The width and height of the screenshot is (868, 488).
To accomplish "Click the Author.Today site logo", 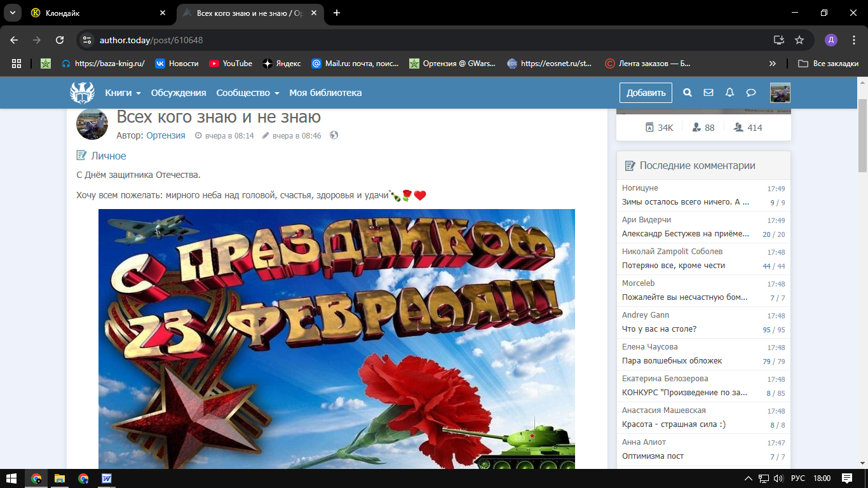I will click(82, 93).
